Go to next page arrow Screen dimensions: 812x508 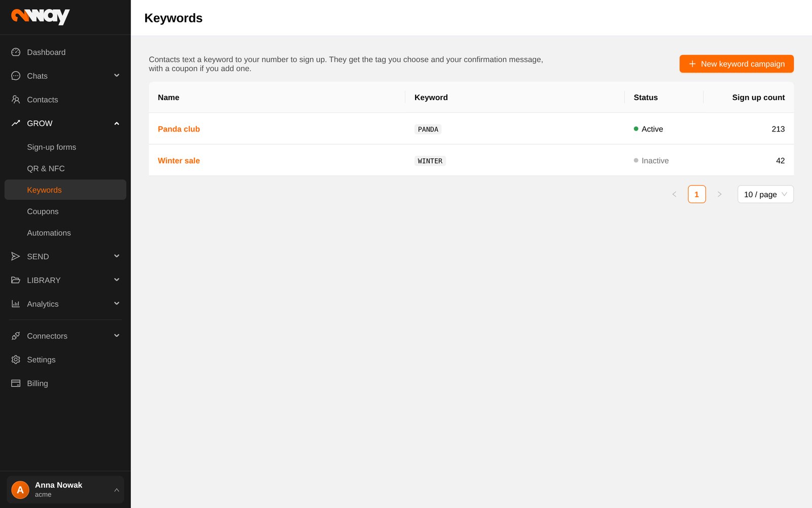(719, 194)
